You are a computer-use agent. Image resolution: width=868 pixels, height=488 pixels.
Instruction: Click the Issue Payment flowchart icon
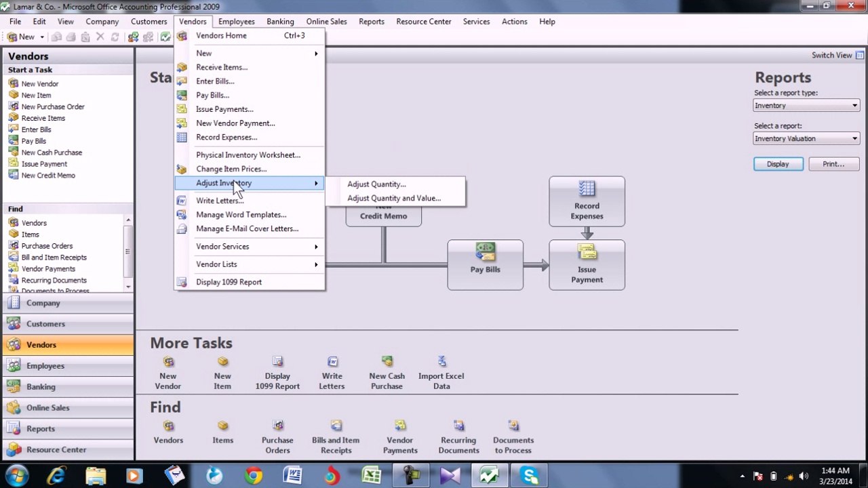click(x=587, y=252)
